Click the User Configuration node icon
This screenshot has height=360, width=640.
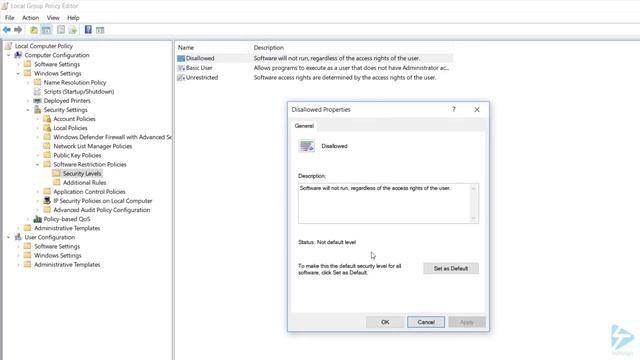pyautogui.click(x=18, y=237)
